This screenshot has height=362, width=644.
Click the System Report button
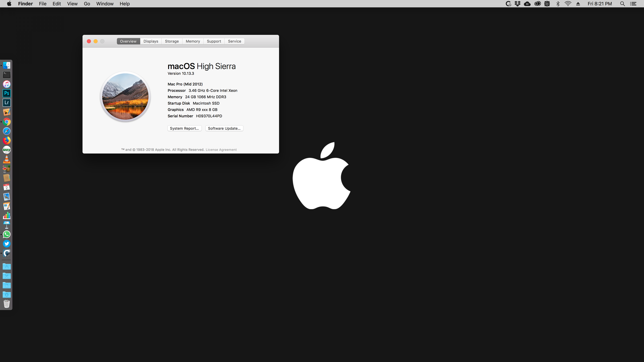pos(184,128)
